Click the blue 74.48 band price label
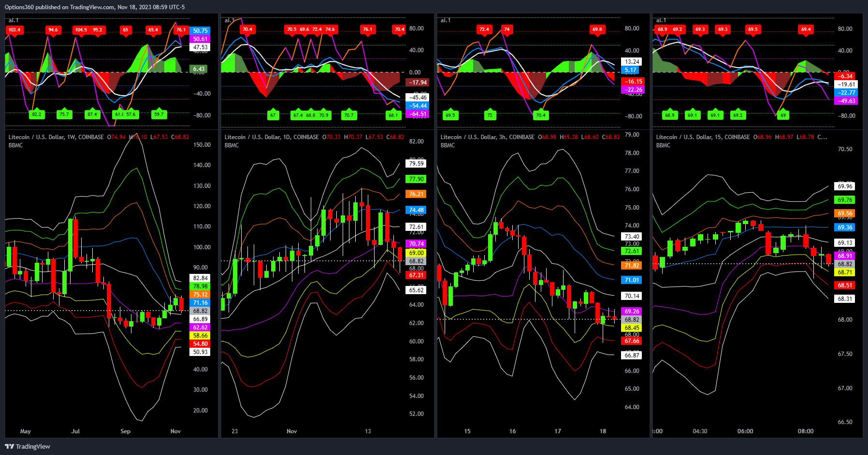This screenshot has height=455, width=868. [x=416, y=210]
